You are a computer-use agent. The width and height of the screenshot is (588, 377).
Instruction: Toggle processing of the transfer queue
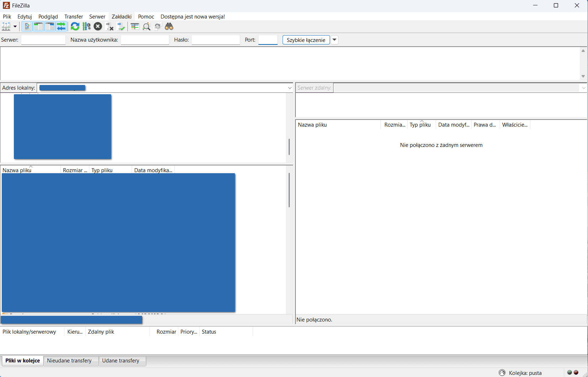tap(86, 26)
